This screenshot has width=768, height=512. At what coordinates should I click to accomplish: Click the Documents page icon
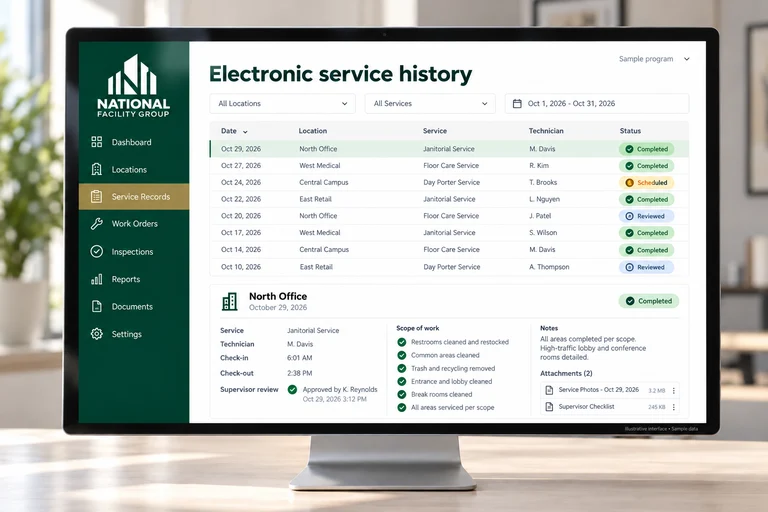pos(96,307)
